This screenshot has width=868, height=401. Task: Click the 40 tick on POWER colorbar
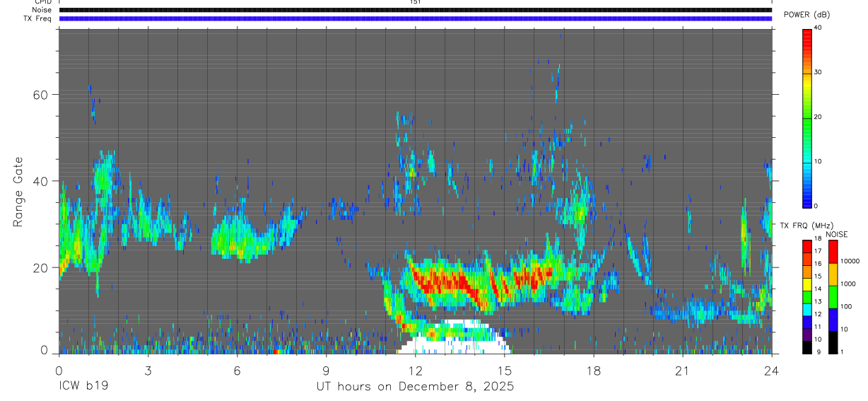click(819, 28)
